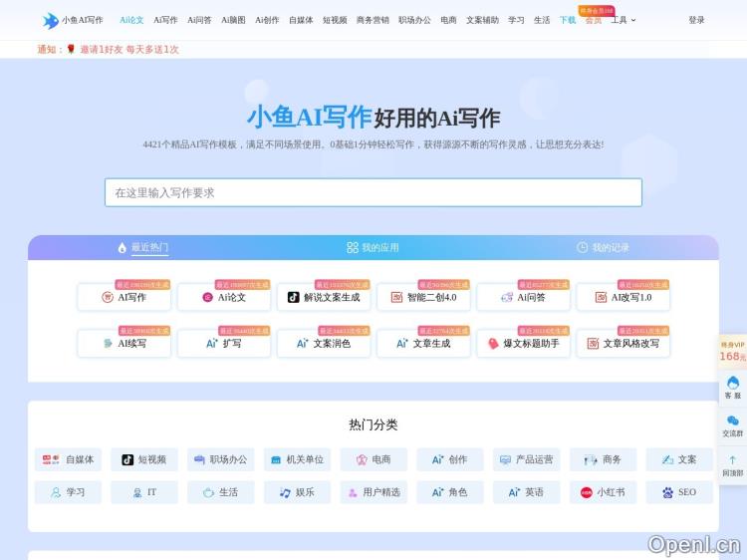The height and width of the screenshot is (560, 747).
Task: Open the 角色 category button
Action: pos(450,492)
